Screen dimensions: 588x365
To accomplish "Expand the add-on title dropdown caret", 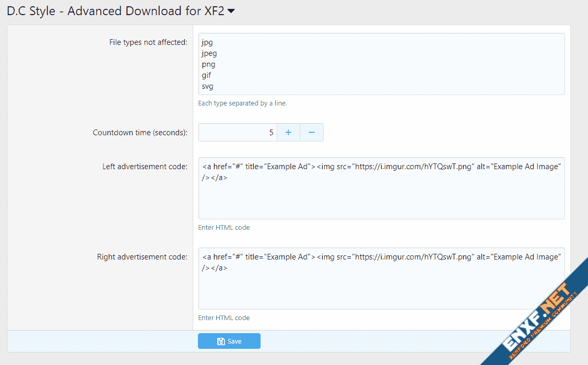I will click(231, 11).
